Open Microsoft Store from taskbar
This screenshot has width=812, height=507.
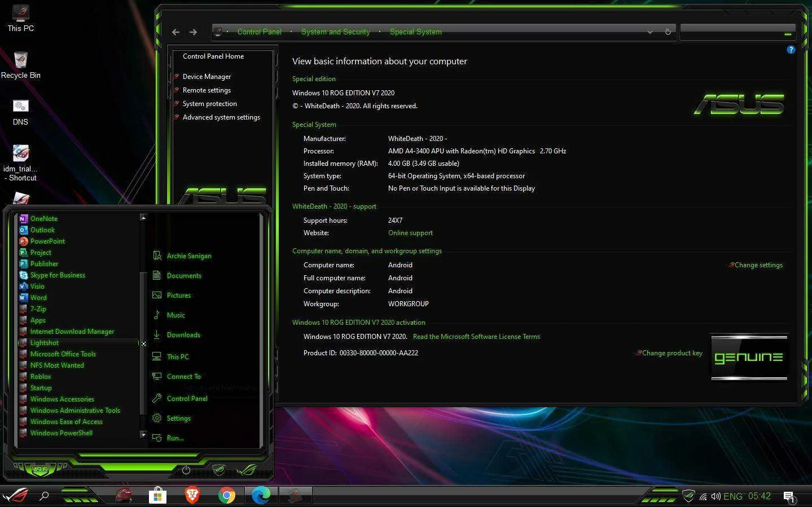157,496
